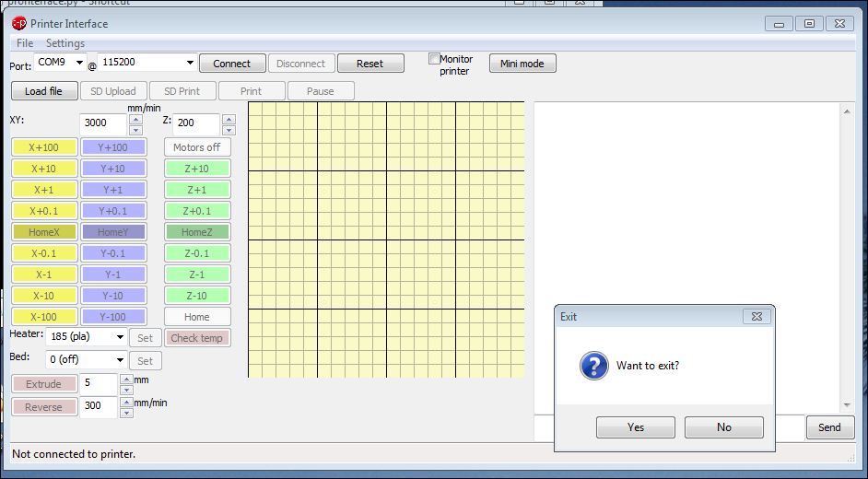This screenshot has width=868, height=479.
Task: Home the X axis with HomeX
Action: point(44,232)
